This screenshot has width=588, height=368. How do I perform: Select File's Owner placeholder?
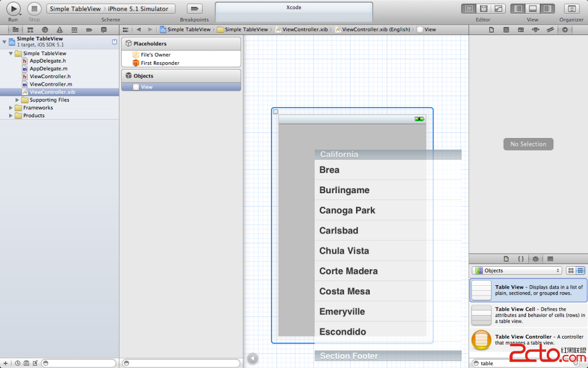click(155, 55)
